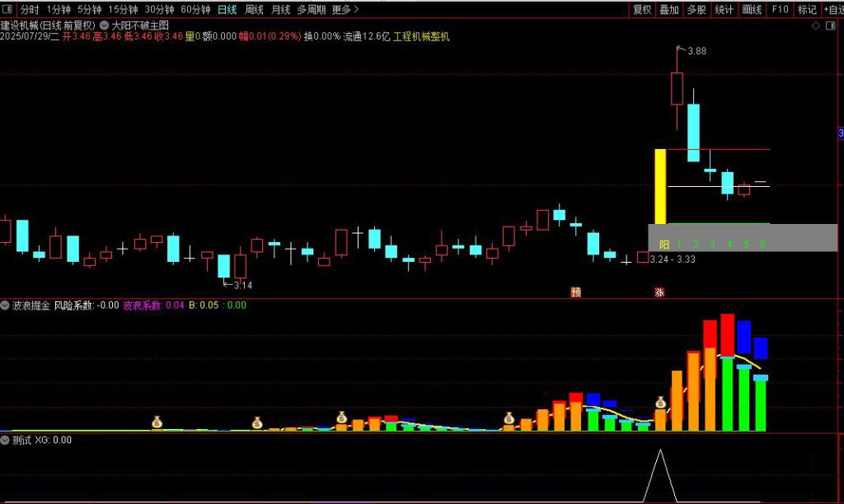
Task: Switch to the 周线 weekly period tab
Action: click(254, 10)
